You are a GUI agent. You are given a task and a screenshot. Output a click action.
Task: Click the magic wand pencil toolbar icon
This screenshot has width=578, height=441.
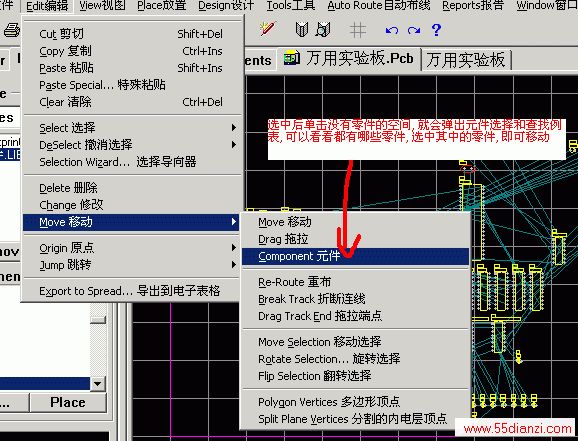[268, 29]
